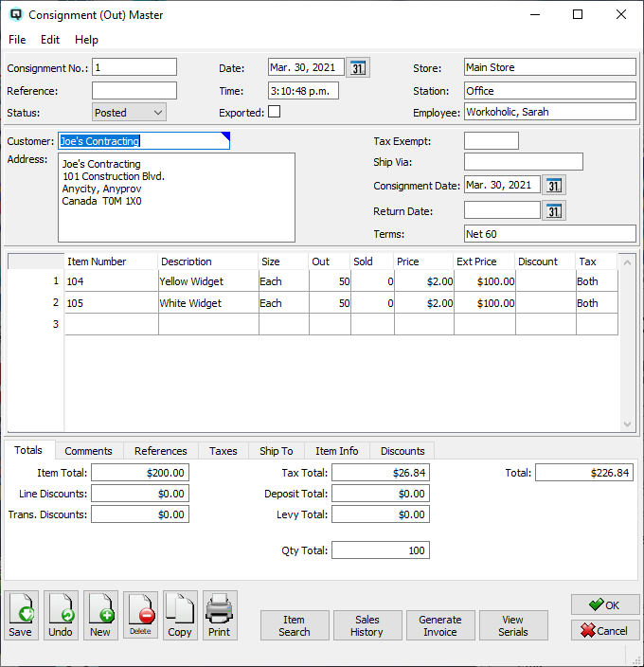Viewport: 644px width, 667px height.
Task: Click the Sales History button
Action: pos(367,625)
